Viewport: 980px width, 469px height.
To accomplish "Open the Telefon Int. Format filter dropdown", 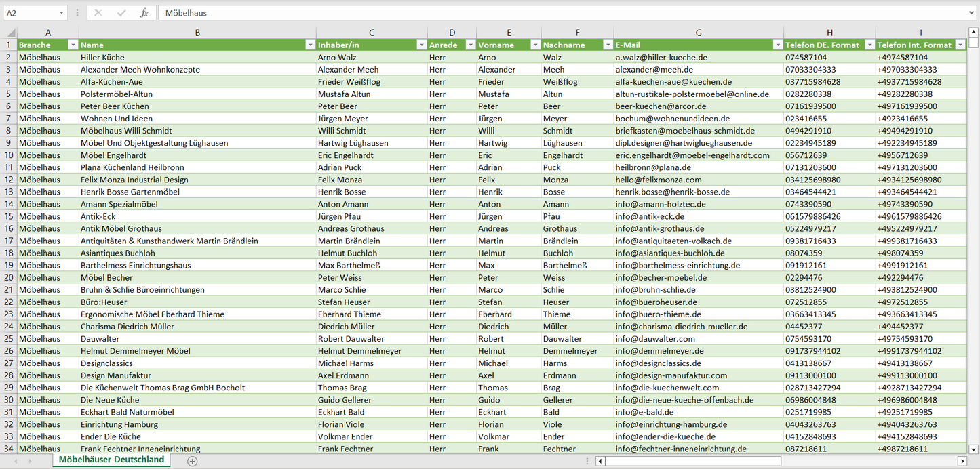I will coord(960,45).
